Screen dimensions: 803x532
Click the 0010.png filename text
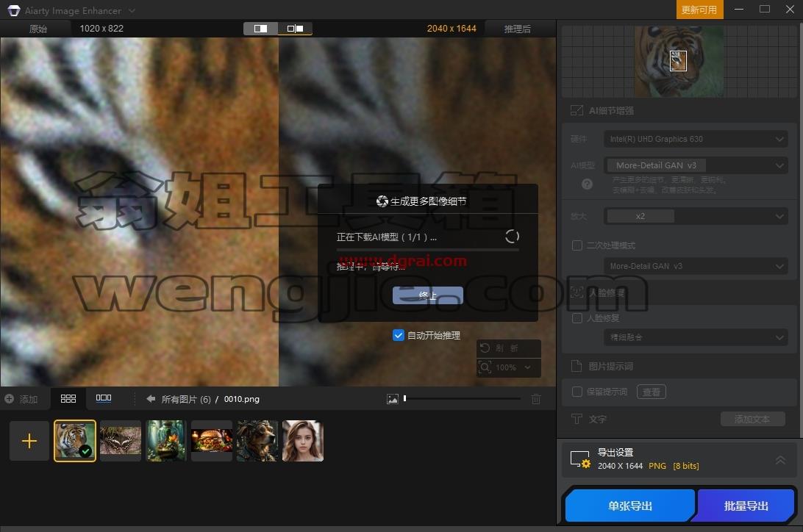point(242,399)
